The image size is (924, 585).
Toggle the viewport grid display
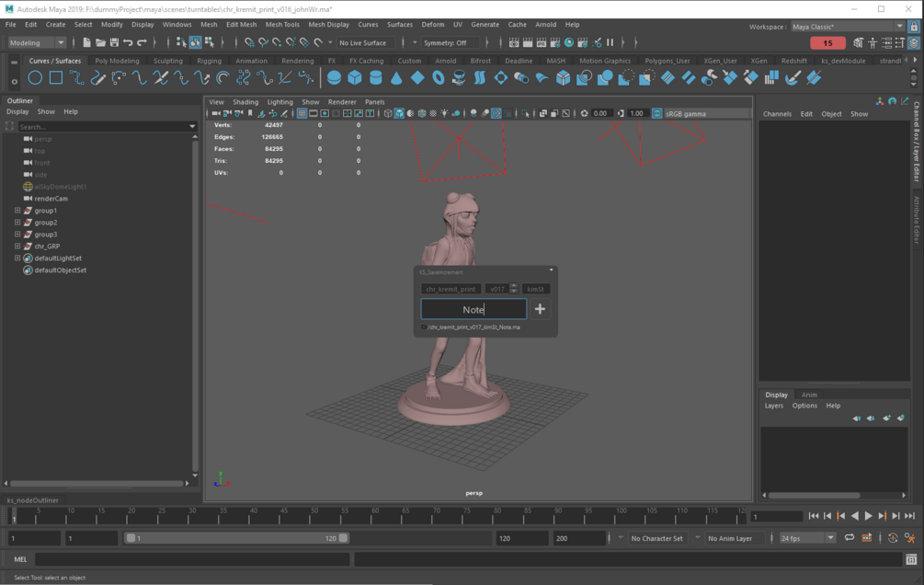(x=302, y=113)
